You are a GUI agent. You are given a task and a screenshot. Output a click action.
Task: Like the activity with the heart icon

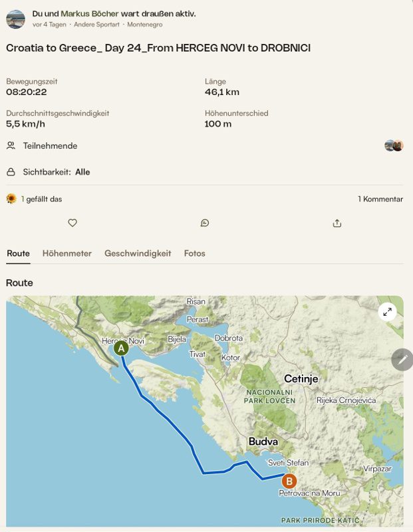tap(72, 223)
